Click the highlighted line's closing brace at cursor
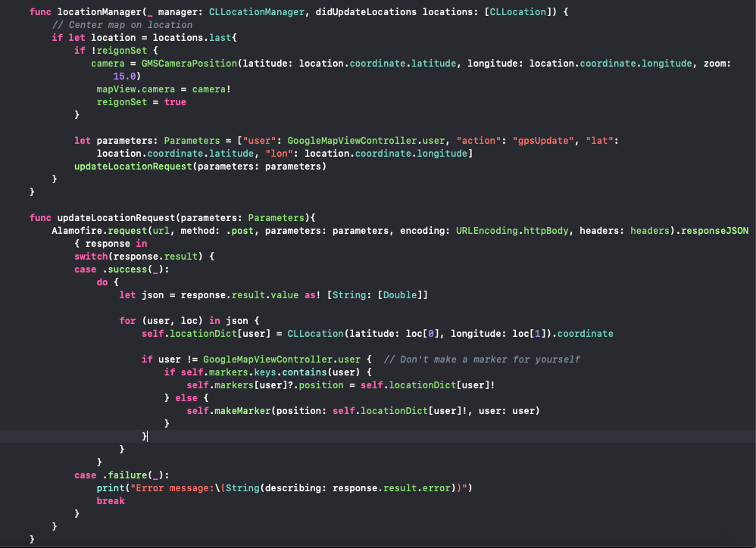The image size is (756, 548). [144, 436]
